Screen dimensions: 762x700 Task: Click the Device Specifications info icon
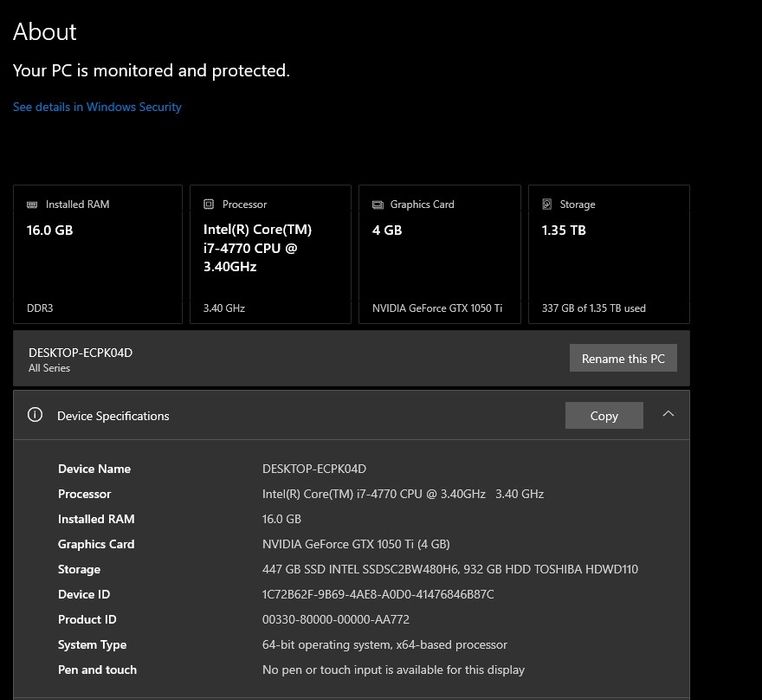pyautogui.click(x=35, y=415)
